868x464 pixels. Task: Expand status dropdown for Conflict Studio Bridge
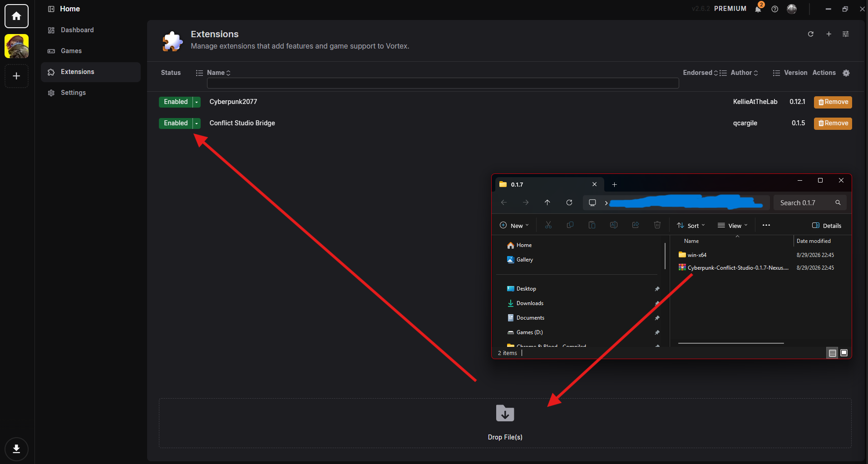pyautogui.click(x=197, y=123)
